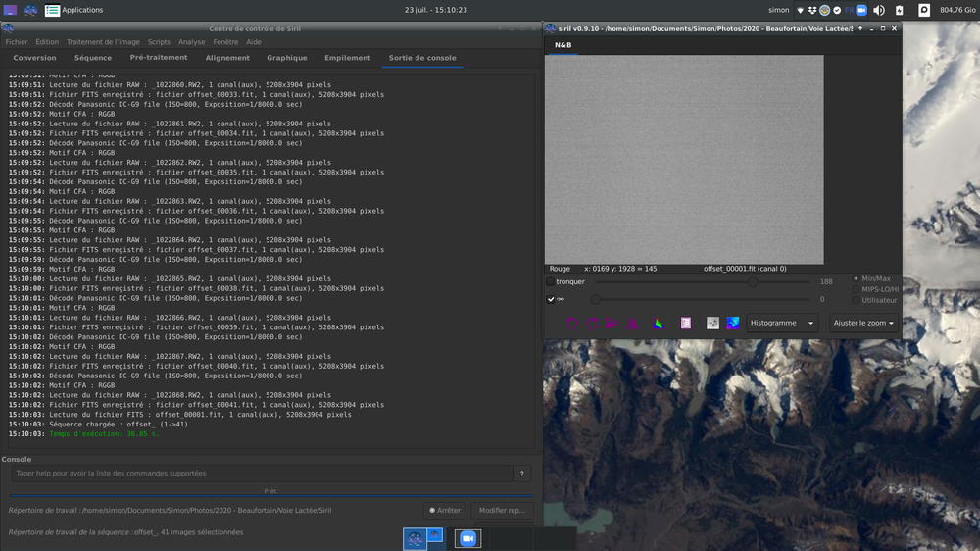This screenshot has height=551, width=980.
Task: Click the rotate clockwise icon
Action: (x=592, y=323)
